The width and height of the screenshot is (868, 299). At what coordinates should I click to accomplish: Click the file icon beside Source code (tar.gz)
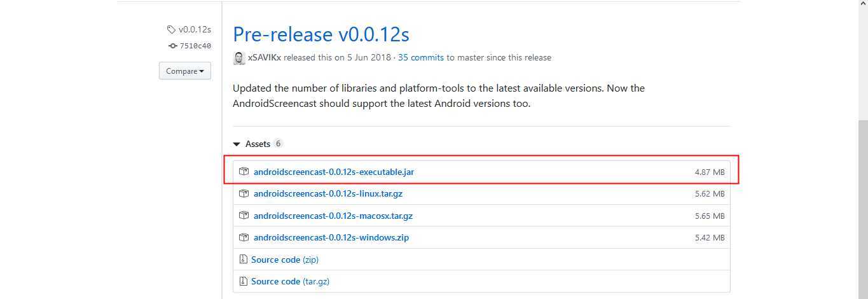(x=243, y=281)
